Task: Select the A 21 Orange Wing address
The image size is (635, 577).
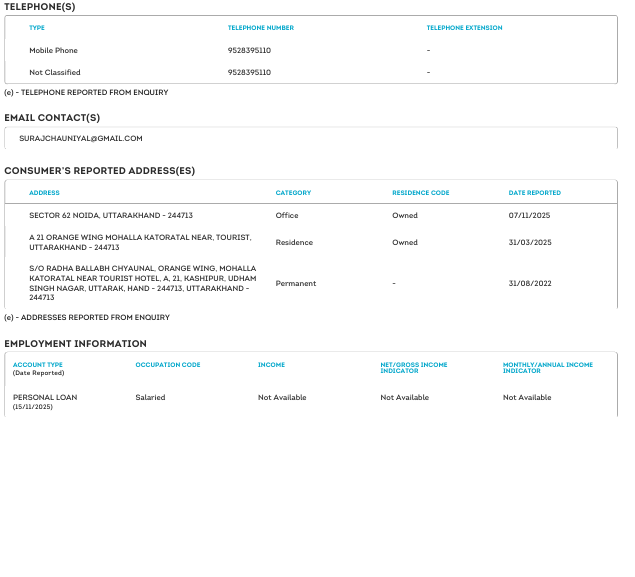Action: [140, 242]
